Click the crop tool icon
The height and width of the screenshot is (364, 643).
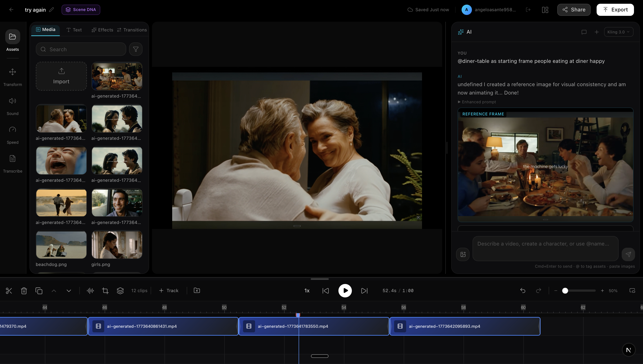pyautogui.click(x=105, y=291)
